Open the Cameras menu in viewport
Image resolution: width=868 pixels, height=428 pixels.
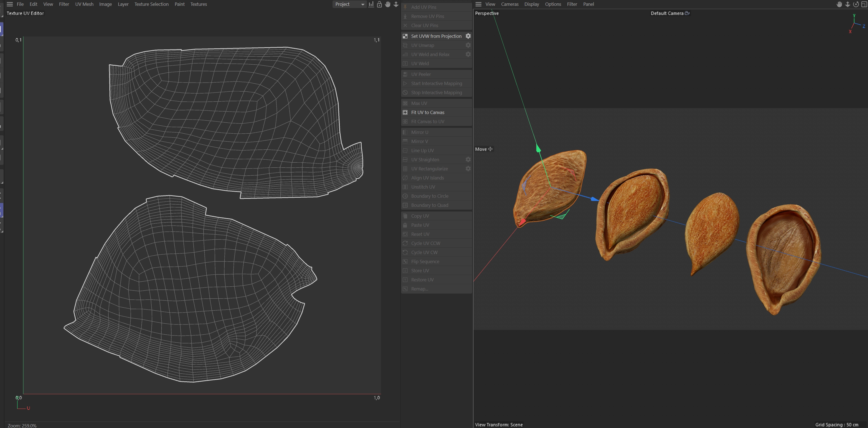click(x=509, y=4)
